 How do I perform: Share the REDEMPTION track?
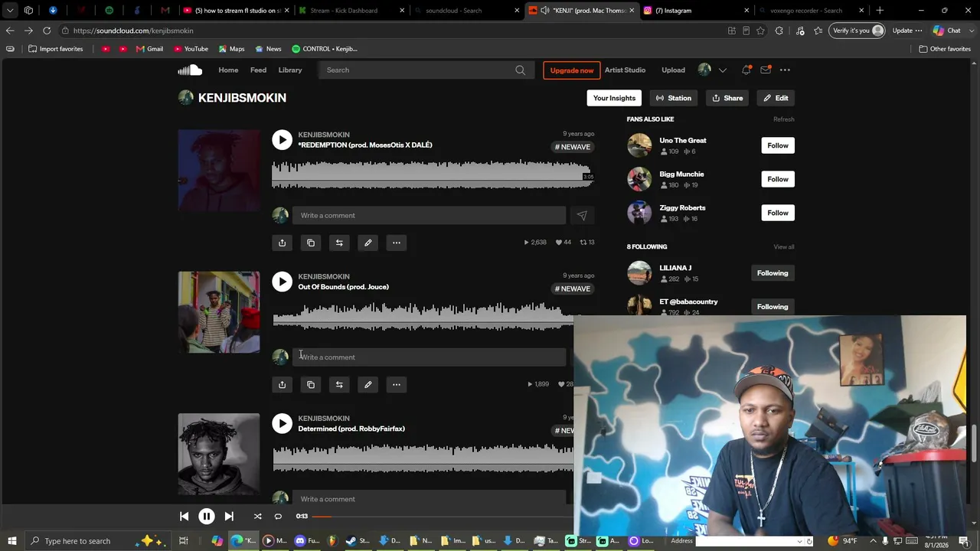pos(282,243)
